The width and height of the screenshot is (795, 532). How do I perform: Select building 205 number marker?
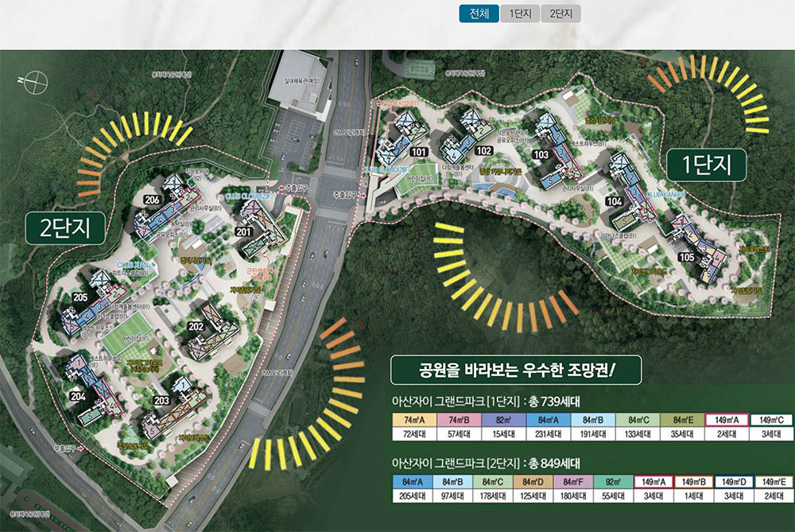pos(79,297)
